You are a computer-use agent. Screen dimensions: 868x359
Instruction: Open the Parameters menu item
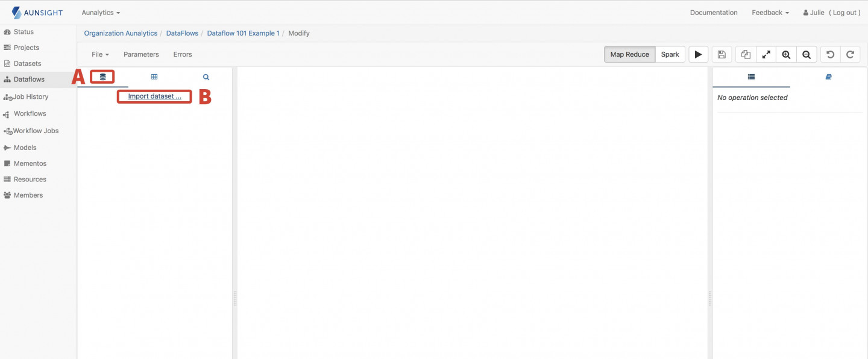pos(141,54)
